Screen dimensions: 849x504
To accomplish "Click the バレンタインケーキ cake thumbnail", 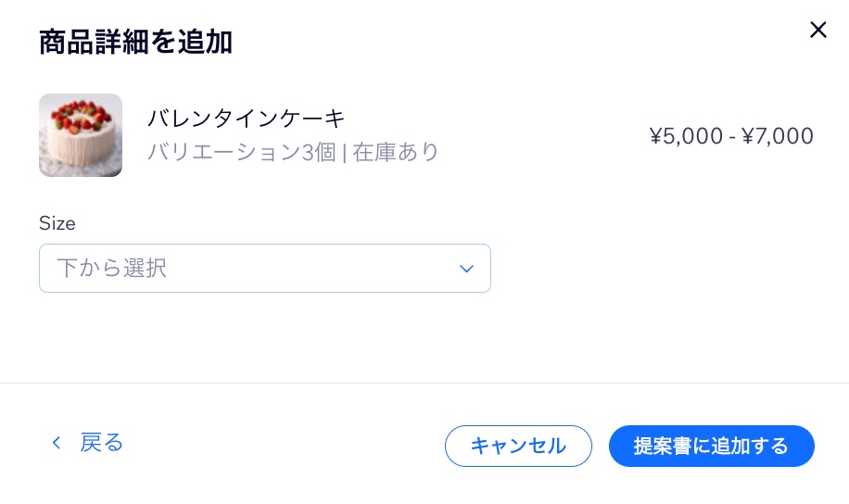I will (x=81, y=135).
